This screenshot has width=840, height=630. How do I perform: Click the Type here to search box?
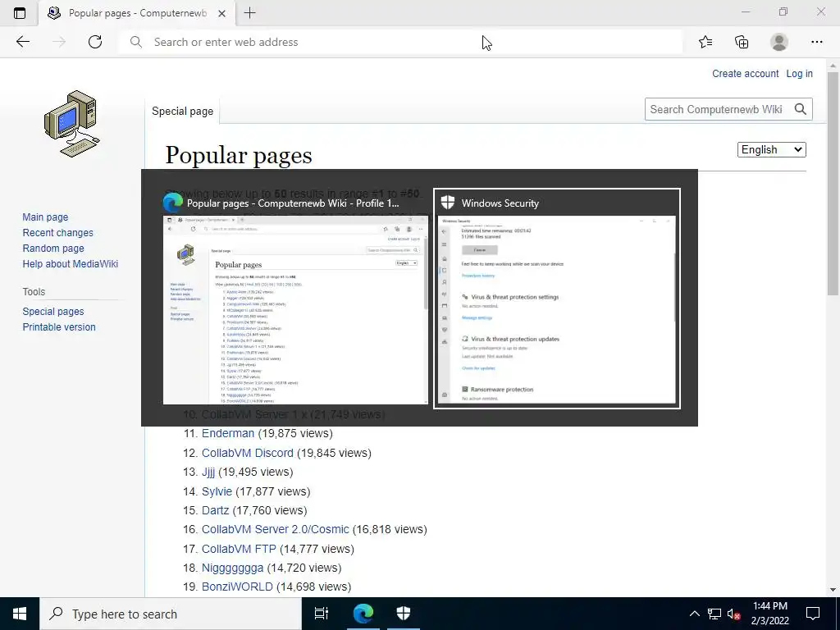171,614
